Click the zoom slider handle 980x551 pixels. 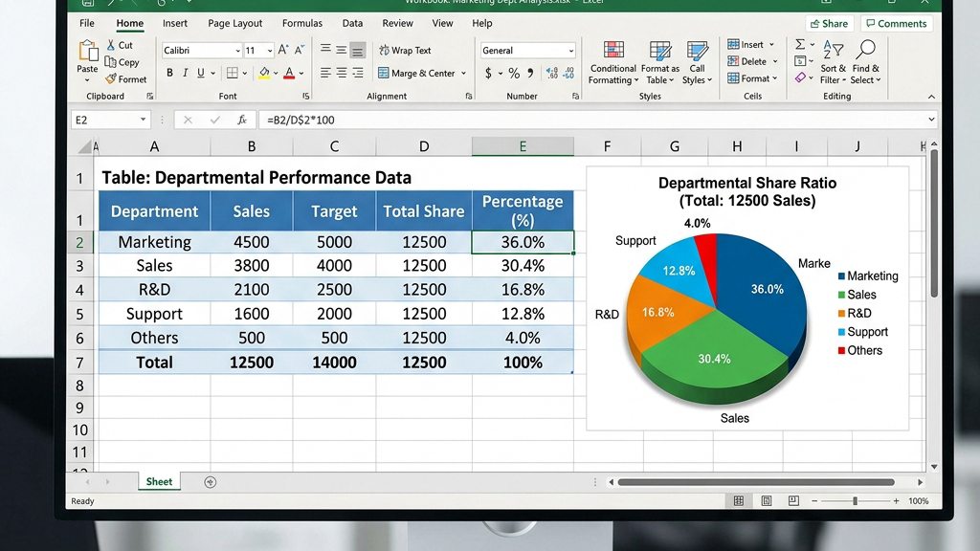point(855,501)
